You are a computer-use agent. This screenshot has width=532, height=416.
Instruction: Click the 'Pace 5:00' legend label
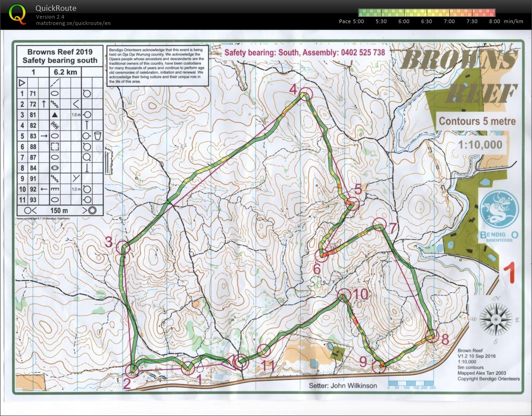(x=351, y=21)
